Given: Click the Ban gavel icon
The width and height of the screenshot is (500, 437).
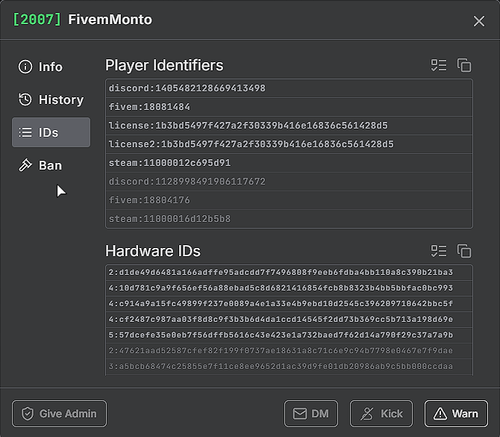Looking at the screenshot, I should (x=25, y=165).
